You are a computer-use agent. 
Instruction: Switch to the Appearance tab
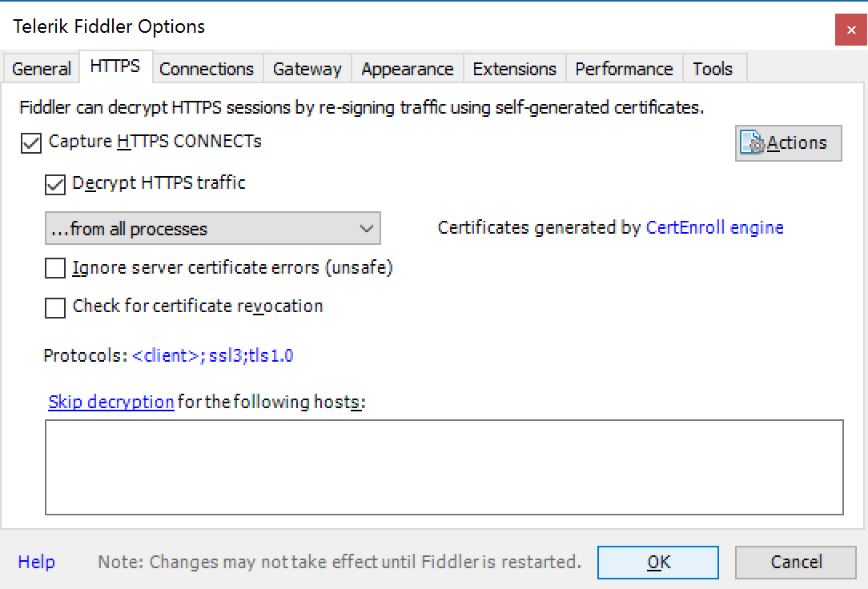click(407, 69)
